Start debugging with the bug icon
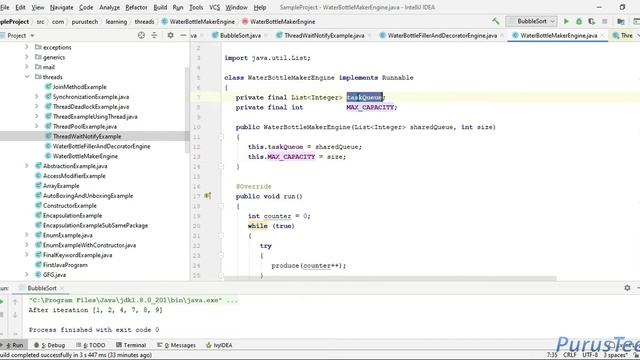This screenshot has width=640, height=360. (x=579, y=21)
